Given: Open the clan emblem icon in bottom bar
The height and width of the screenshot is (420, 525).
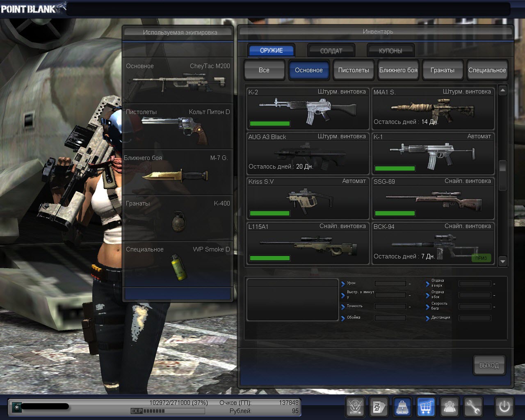Looking at the screenshot, I should coord(355,407).
